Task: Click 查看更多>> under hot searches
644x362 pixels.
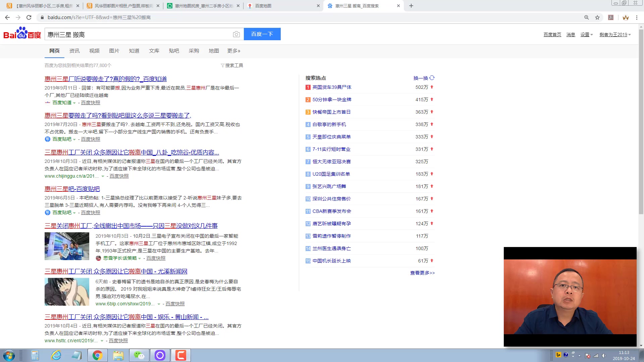Action: pos(423,273)
